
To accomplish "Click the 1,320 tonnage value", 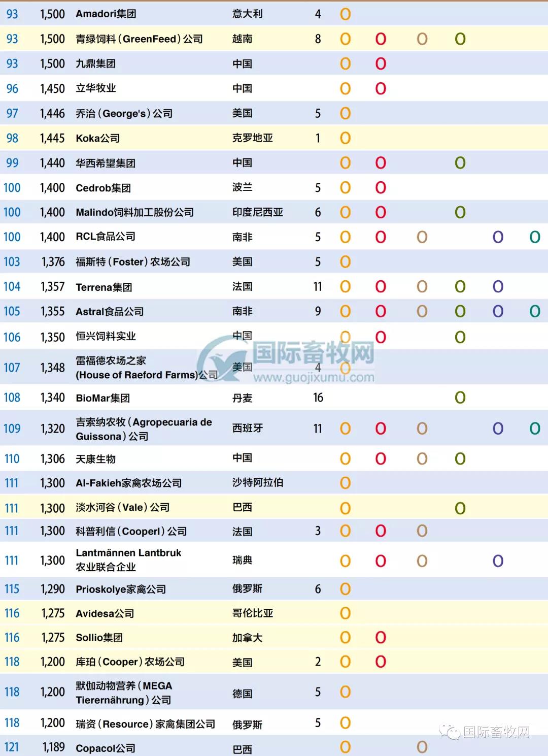I will pyautogui.click(x=53, y=429).
